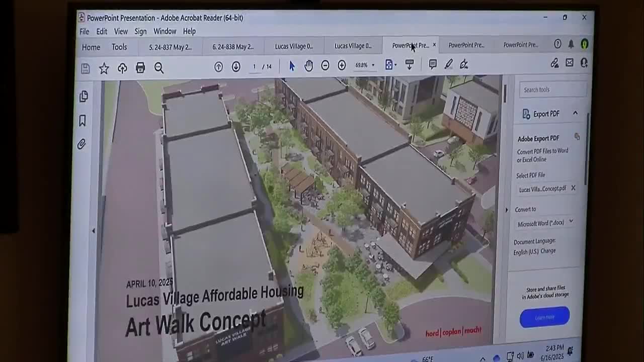644x362 pixels.
Task: Open the Edit menu
Action: click(x=102, y=32)
